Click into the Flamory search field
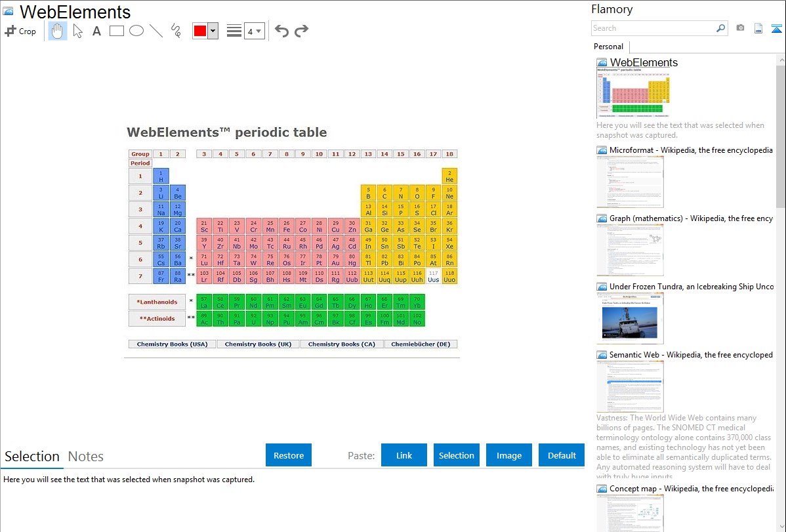 tap(653, 28)
